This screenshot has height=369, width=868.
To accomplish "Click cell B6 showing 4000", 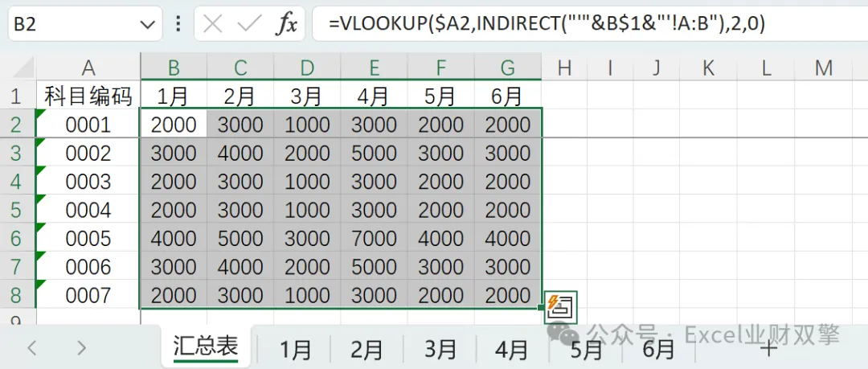I will pos(174,238).
